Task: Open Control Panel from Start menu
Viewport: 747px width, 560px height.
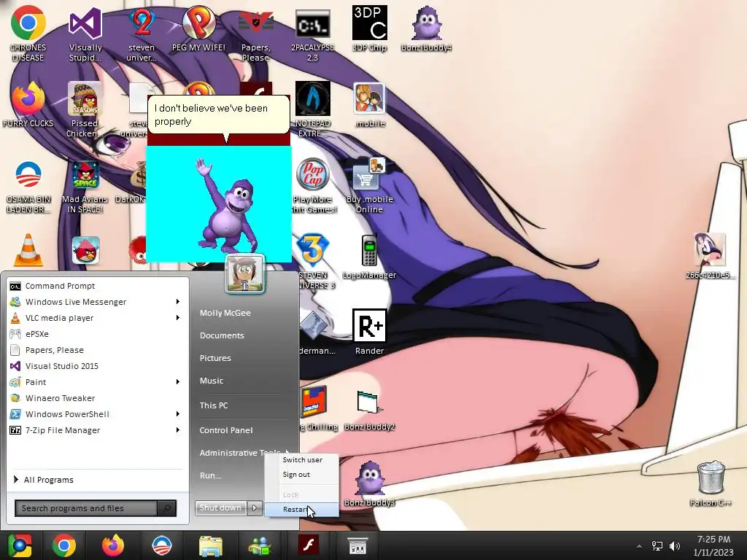Action: 226,430
